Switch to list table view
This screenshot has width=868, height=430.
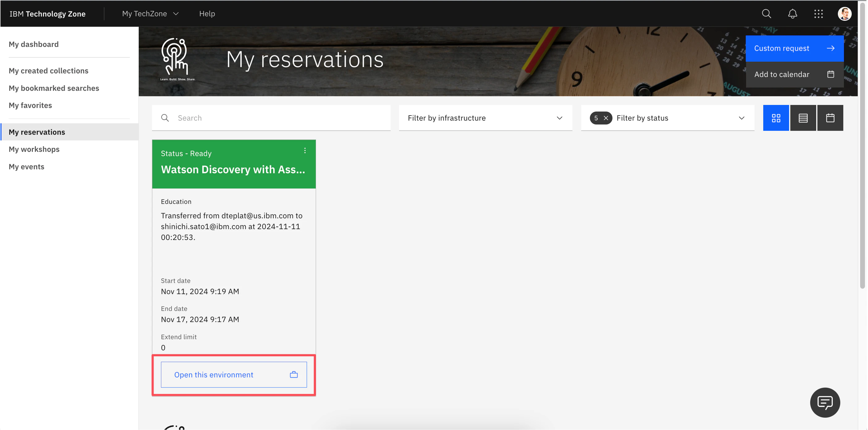(x=803, y=118)
